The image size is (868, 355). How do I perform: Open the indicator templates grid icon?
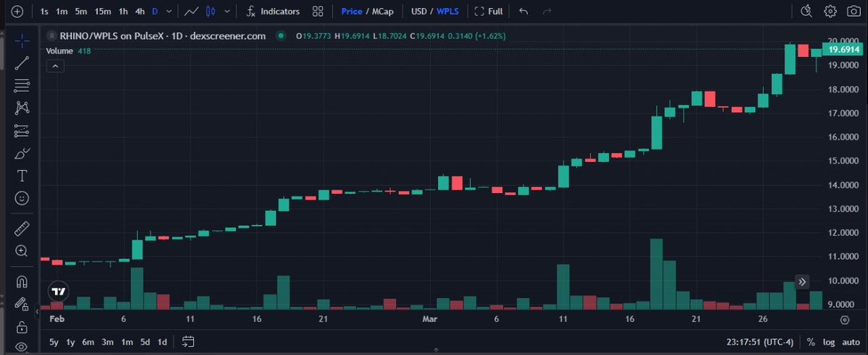318,11
